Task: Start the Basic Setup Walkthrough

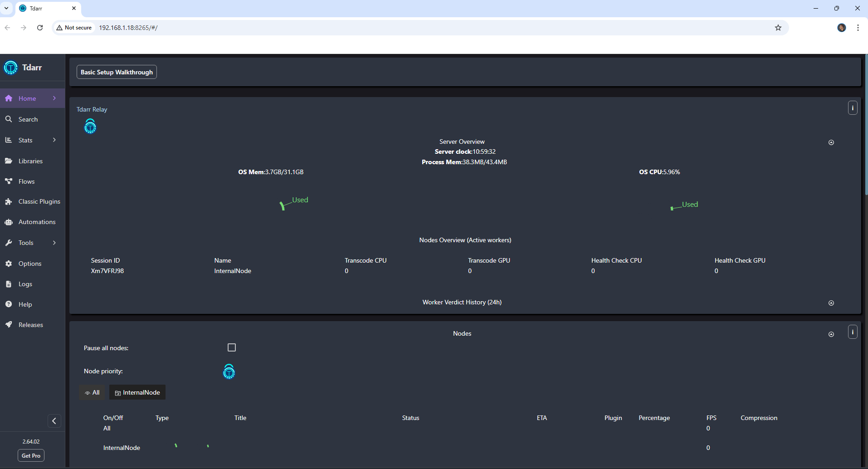Action: point(116,72)
